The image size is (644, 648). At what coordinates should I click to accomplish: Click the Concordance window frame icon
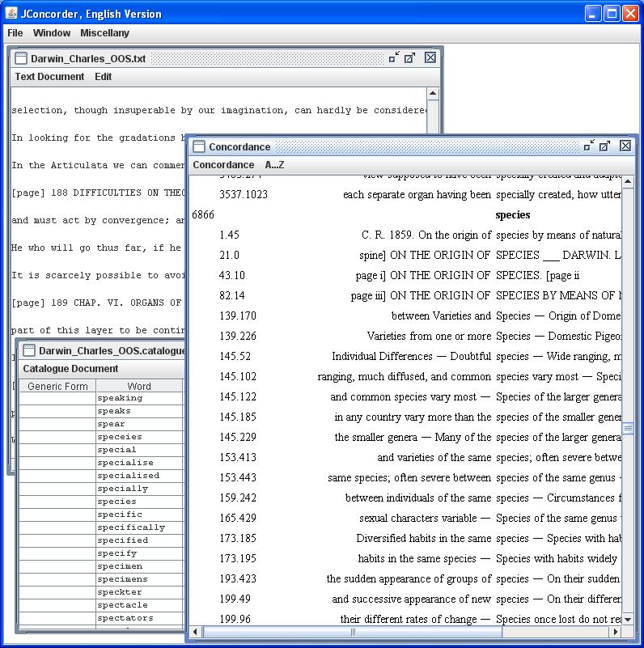[199, 146]
